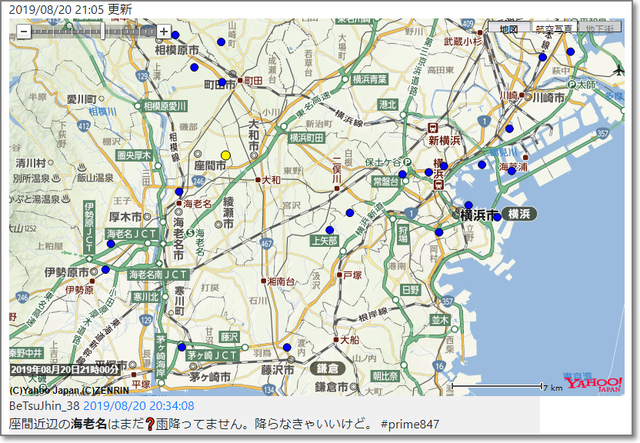Click the blue marker near 上矢部
The image size is (640, 443).
click(x=350, y=213)
